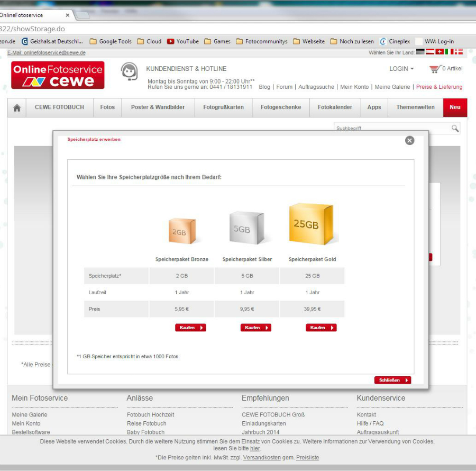Open the Webseite bookmark folder
Screen dimensions: 476x471
pos(309,41)
